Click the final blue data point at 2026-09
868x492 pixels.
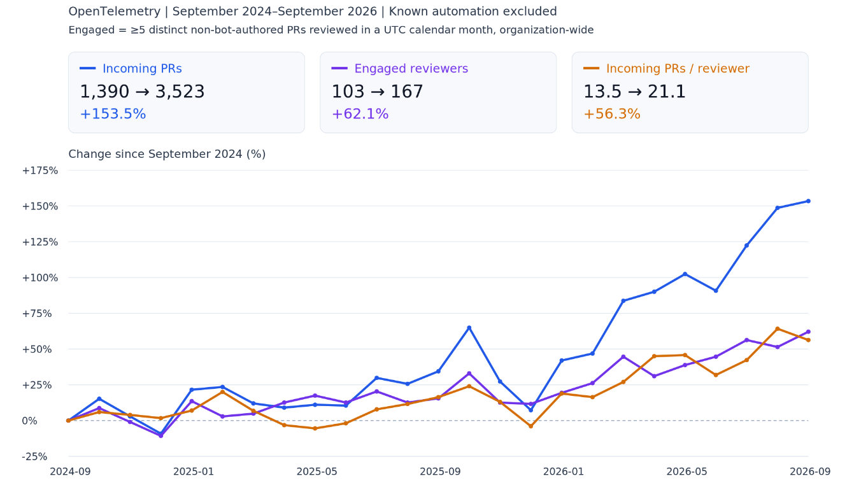[808, 201]
